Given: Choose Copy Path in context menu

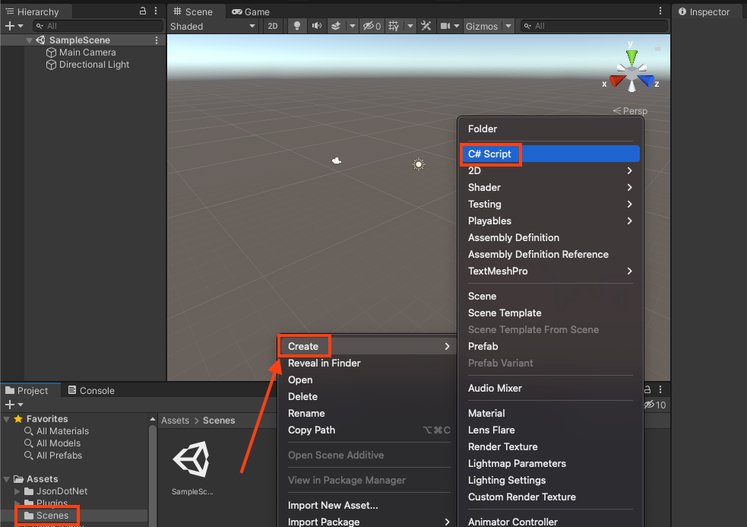Looking at the screenshot, I should click(366, 430).
